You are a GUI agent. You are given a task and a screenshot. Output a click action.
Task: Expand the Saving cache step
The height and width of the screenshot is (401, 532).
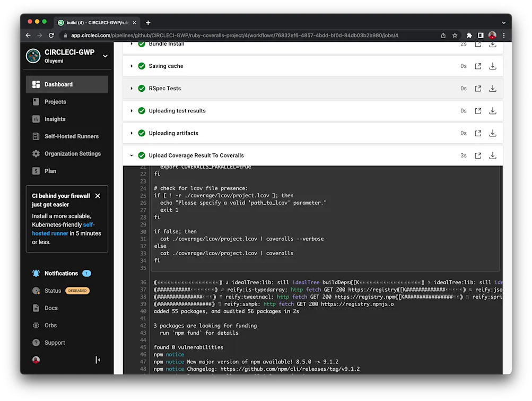(x=132, y=66)
